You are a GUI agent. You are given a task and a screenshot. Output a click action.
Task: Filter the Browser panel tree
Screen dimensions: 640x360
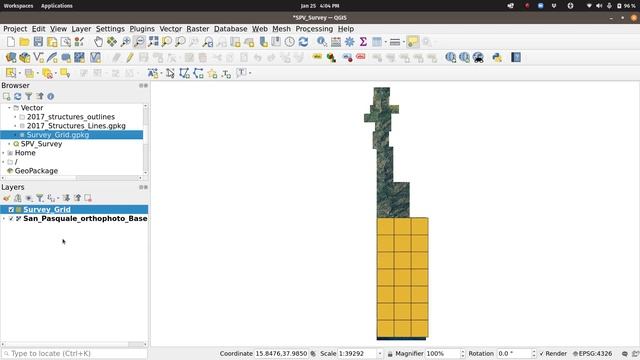29,96
